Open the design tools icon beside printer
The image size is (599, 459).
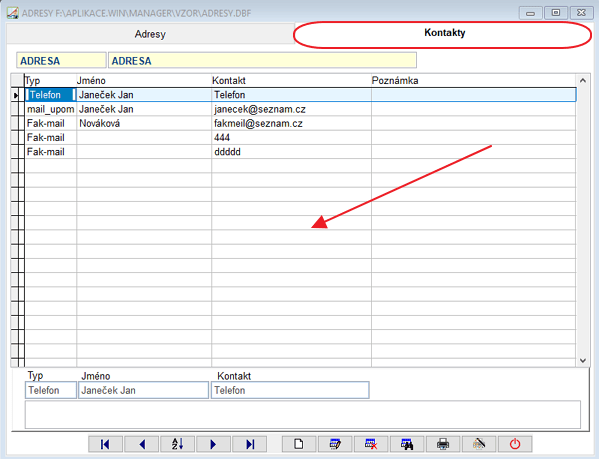click(x=479, y=444)
